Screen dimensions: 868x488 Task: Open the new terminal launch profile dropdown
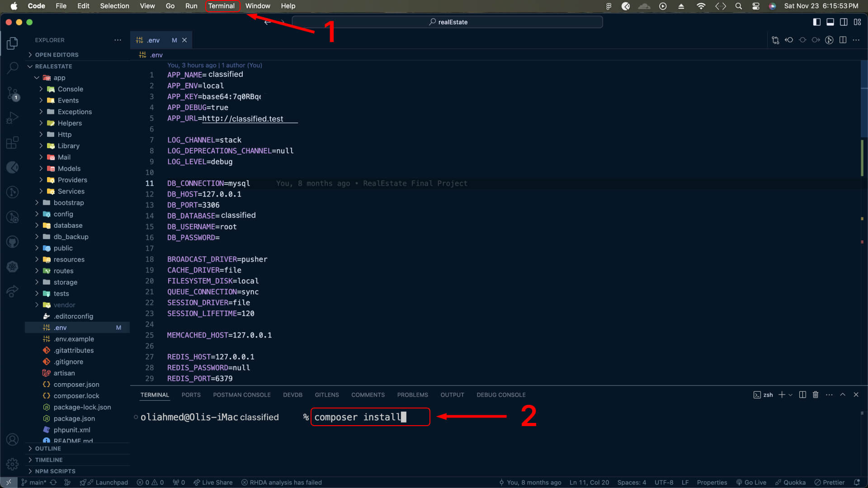tap(791, 395)
